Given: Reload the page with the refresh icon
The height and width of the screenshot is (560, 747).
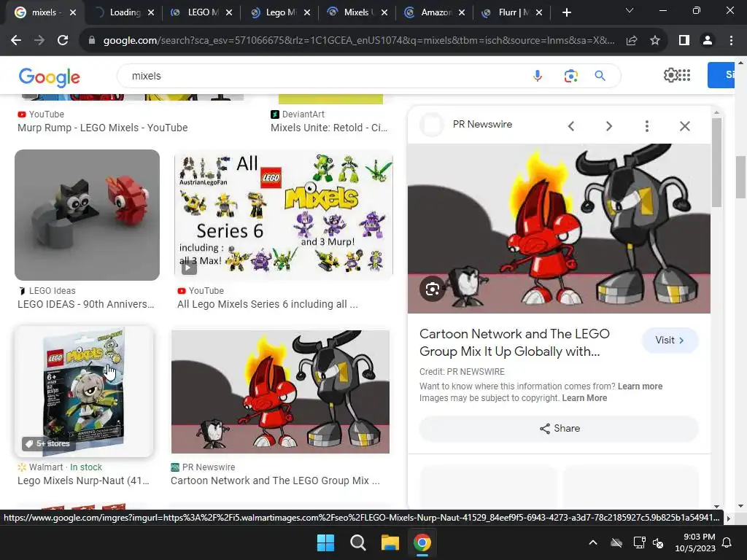Looking at the screenshot, I should click(63, 41).
